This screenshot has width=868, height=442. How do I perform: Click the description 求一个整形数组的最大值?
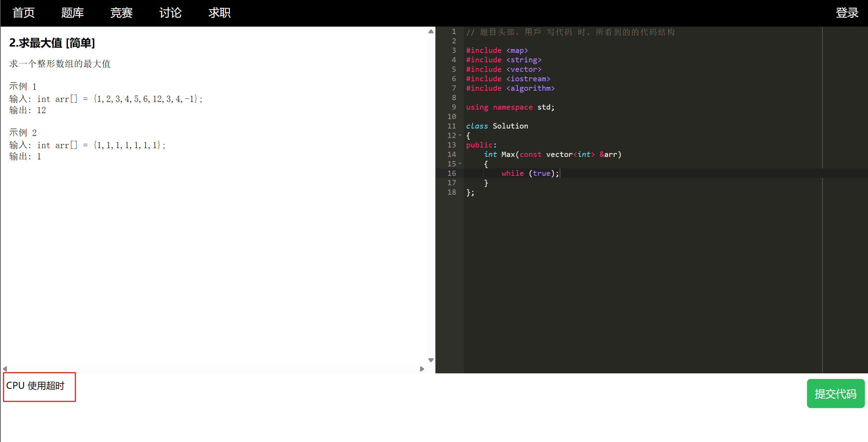(60, 64)
